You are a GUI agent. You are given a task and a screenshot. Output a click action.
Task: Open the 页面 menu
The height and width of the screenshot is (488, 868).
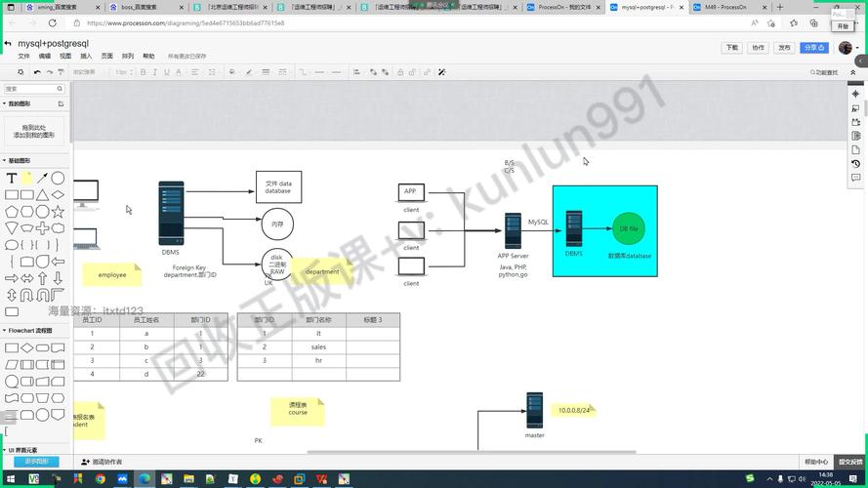(x=106, y=56)
